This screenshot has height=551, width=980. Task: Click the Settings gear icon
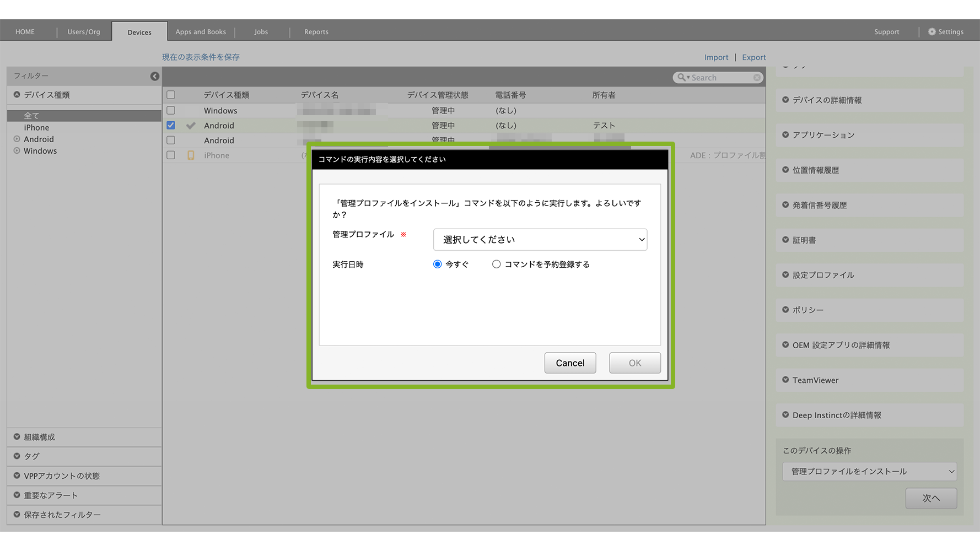pyautogui.click(x=931, y=32)
